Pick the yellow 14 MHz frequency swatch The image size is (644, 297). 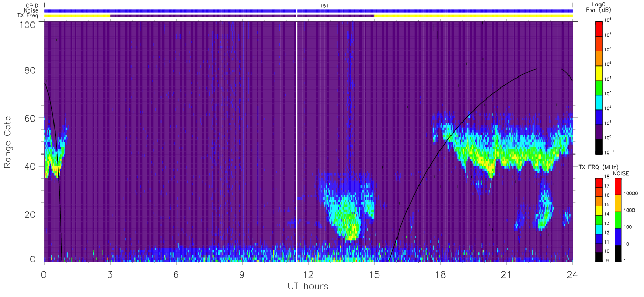[599, 211]
